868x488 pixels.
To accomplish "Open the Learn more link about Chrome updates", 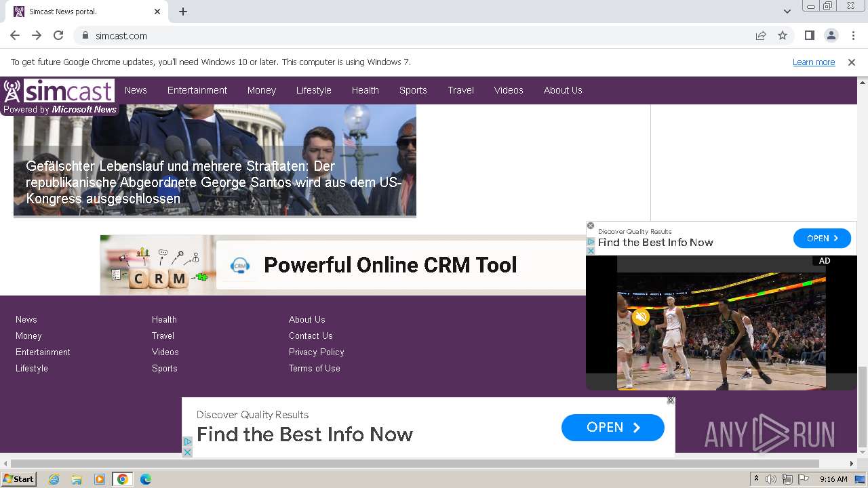I will point(814,62).
